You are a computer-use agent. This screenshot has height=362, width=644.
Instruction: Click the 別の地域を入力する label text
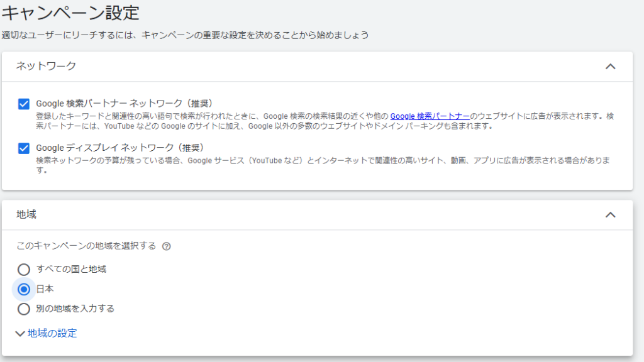[x=75, y=309]
